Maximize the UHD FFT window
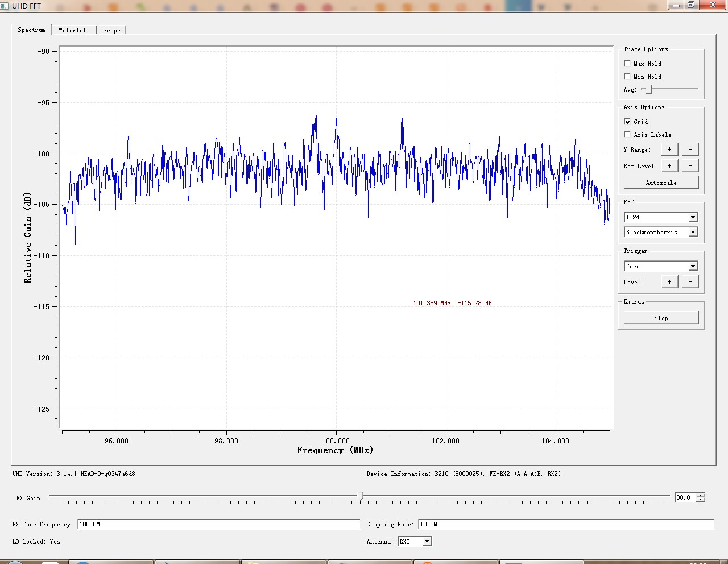The width and height of the screenshot is (728, 564). pyautogui.click(x=690, y=5)
